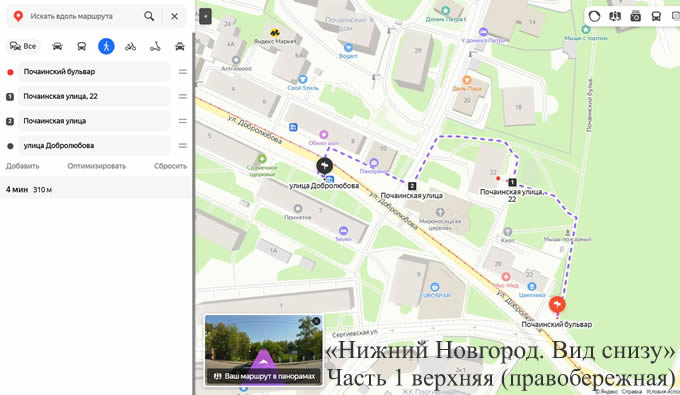Click 'Добавить' to add a waypoint
The image size is (680, 395).
coord(23,166)
